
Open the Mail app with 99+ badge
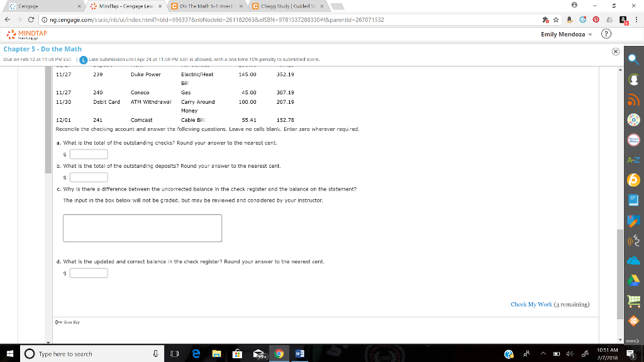click(x=258, y=354)
